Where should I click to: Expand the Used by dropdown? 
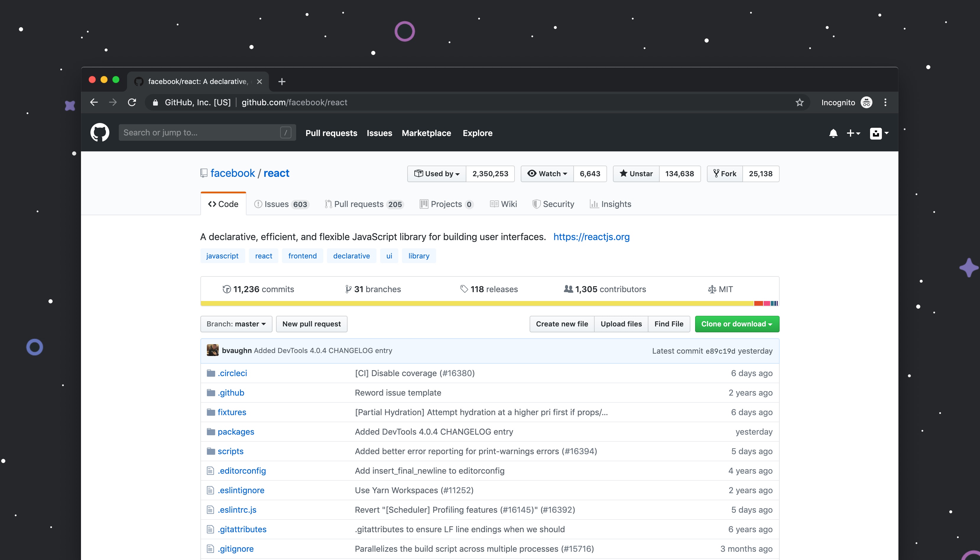coord(436,174)
